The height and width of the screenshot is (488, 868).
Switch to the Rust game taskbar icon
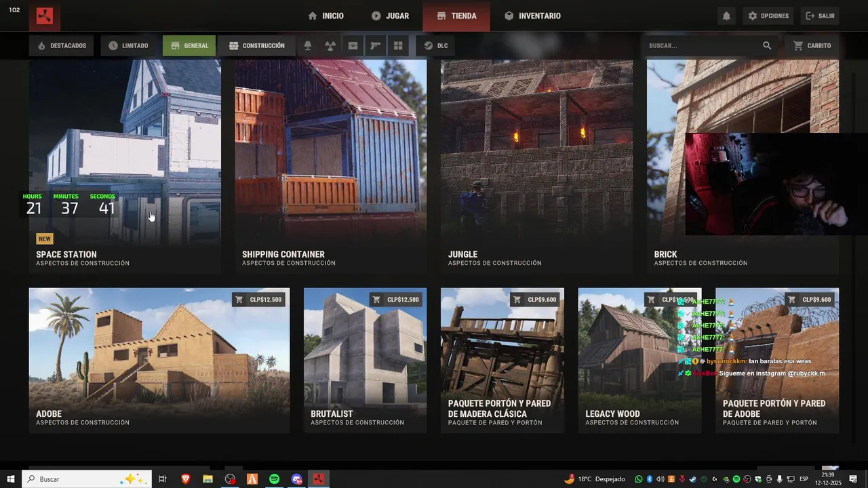(318, 479)
